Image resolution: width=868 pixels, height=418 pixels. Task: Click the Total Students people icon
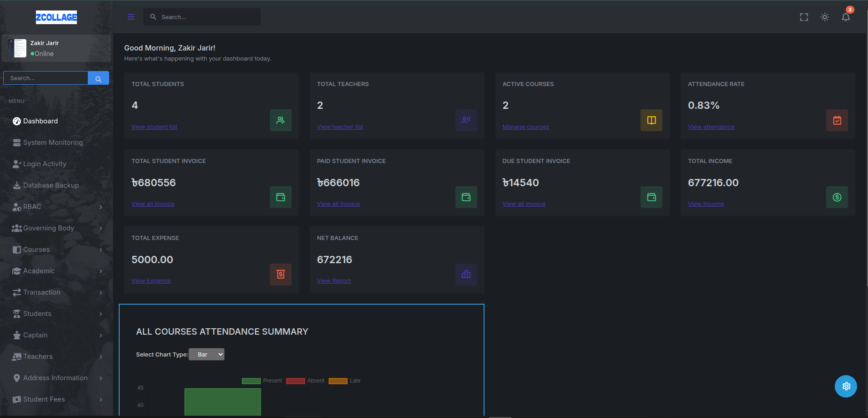(x=280, y=120)
